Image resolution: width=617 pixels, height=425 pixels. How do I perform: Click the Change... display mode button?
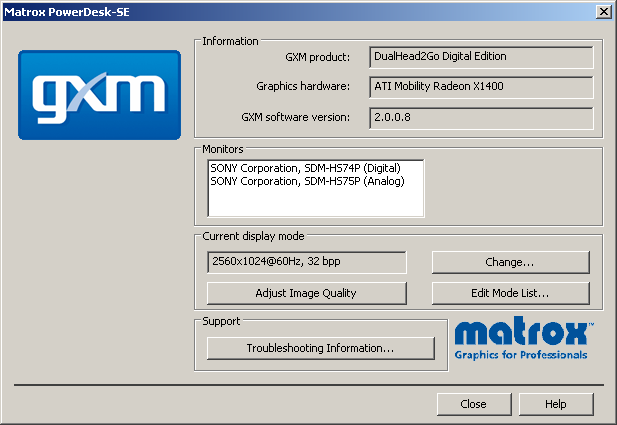pos(510,262)
